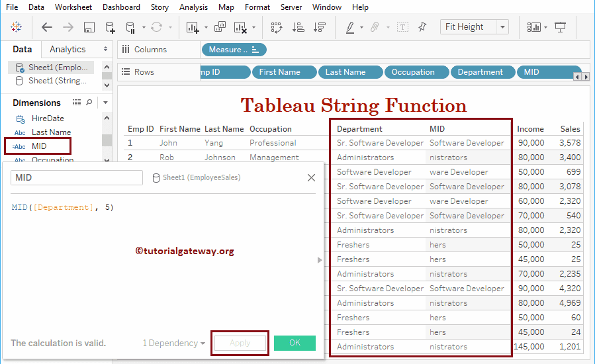Open the File menu
The width and height of the screenshot is (595, 364).
12,7
